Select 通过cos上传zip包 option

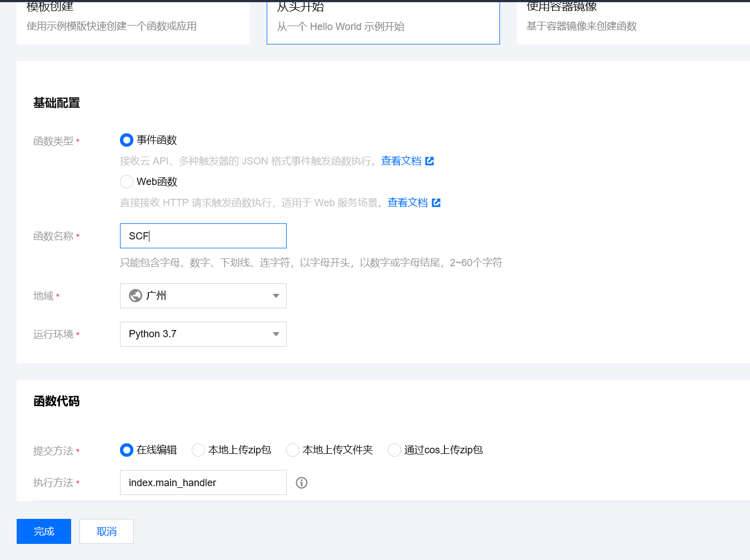tap(394, 450)
